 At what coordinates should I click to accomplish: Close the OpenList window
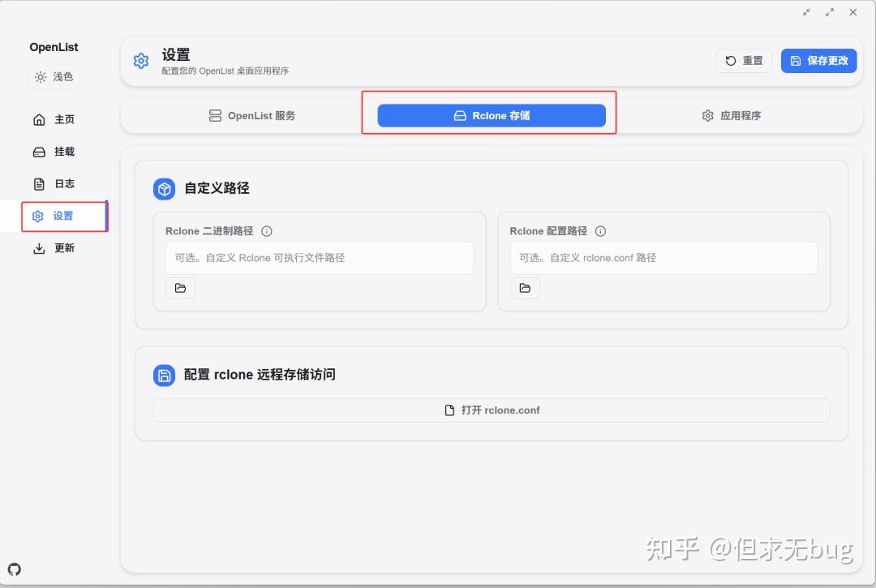(x=853, y=12)
